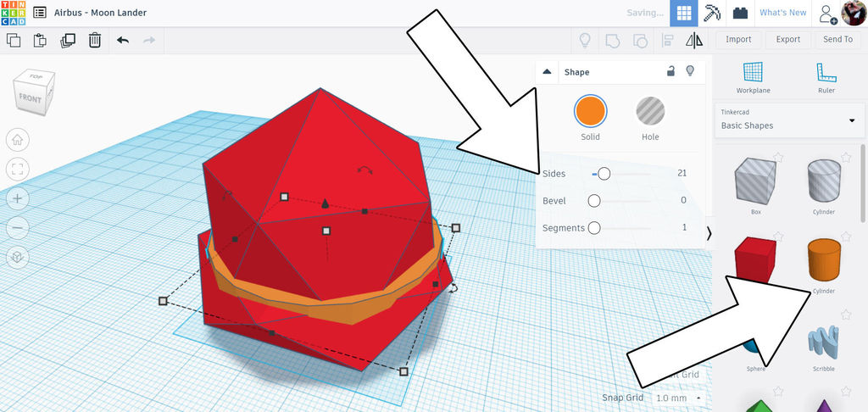Click the Sides value 21 field
This screenshot has height=412, width=868.
click(682, 173)
